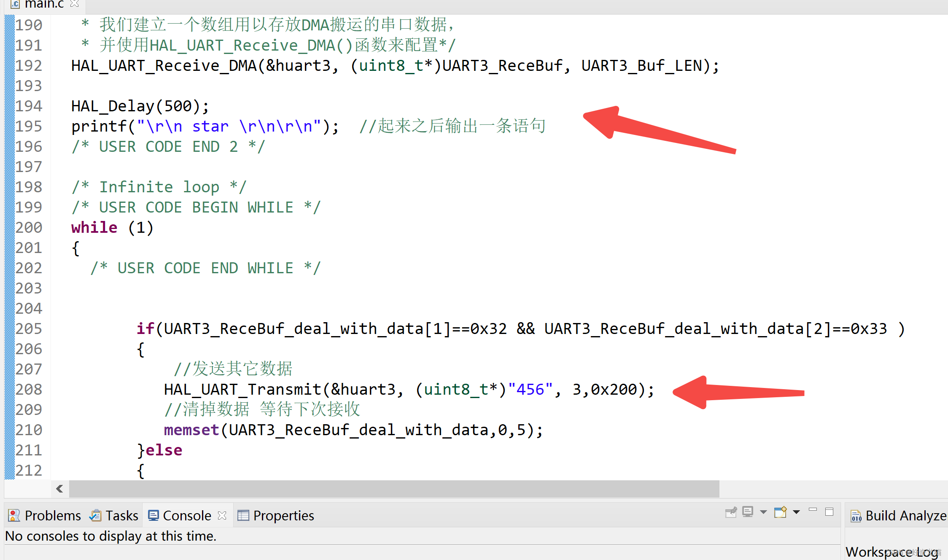
Task: Click the Display Selected Console icon
Action: coord(748,512)
